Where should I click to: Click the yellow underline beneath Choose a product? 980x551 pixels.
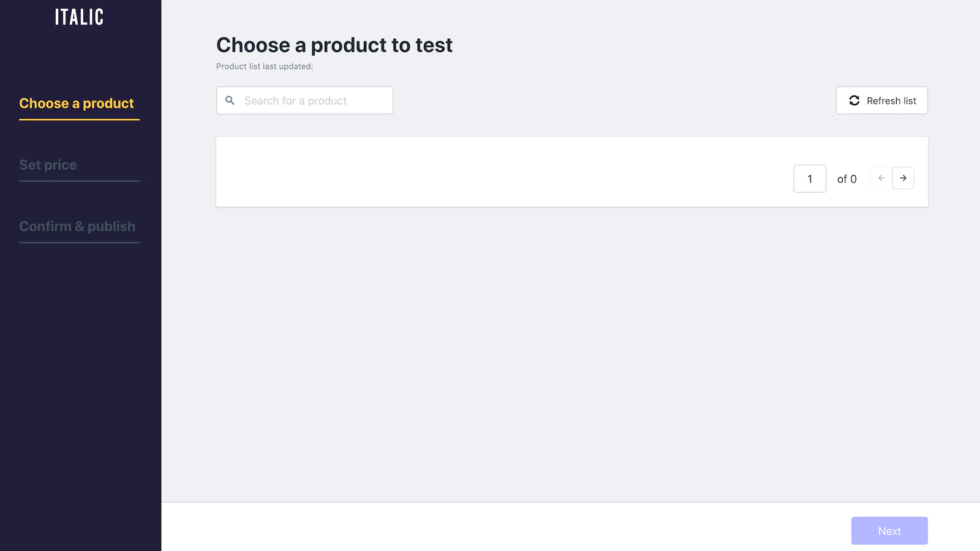coord(79,119)
